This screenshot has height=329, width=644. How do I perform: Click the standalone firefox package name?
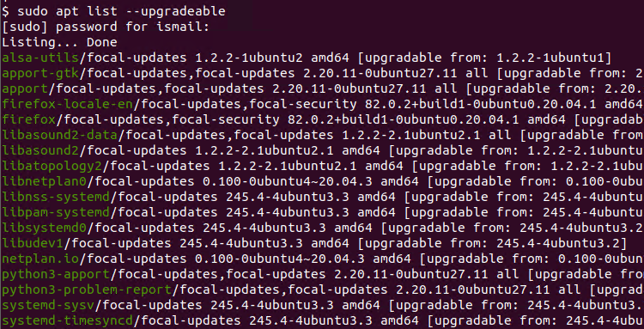(x=28, y=120)
